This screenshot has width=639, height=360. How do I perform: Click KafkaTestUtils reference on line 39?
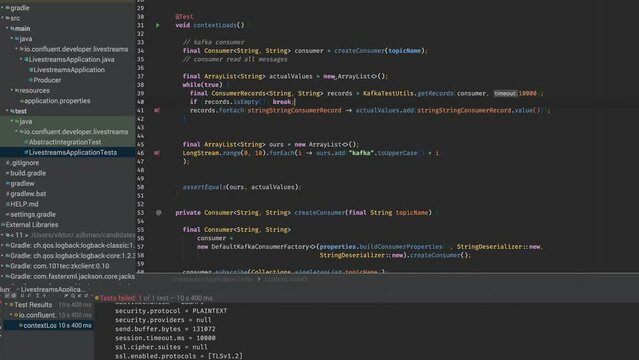pyautogui.click(x=388, y=93)
